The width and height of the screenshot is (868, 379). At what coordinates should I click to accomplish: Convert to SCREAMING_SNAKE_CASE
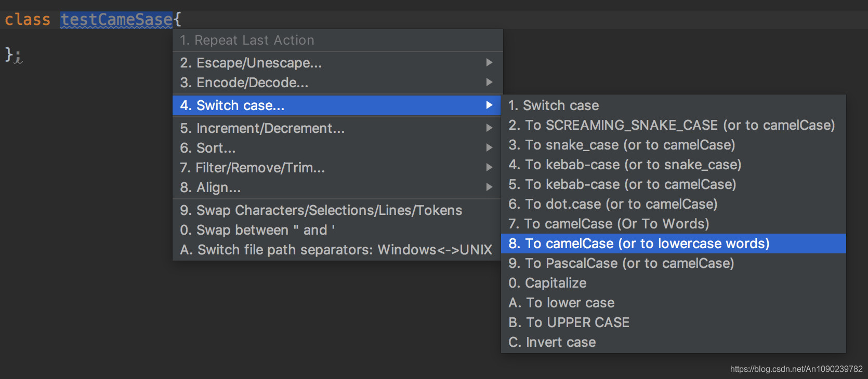674,125
